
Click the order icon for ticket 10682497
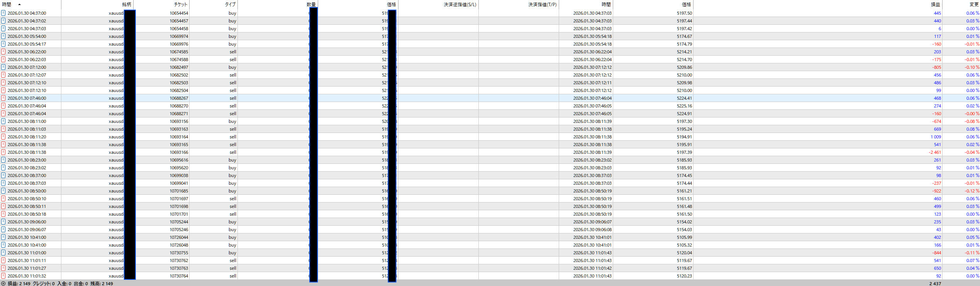click(x=3, y=67)
